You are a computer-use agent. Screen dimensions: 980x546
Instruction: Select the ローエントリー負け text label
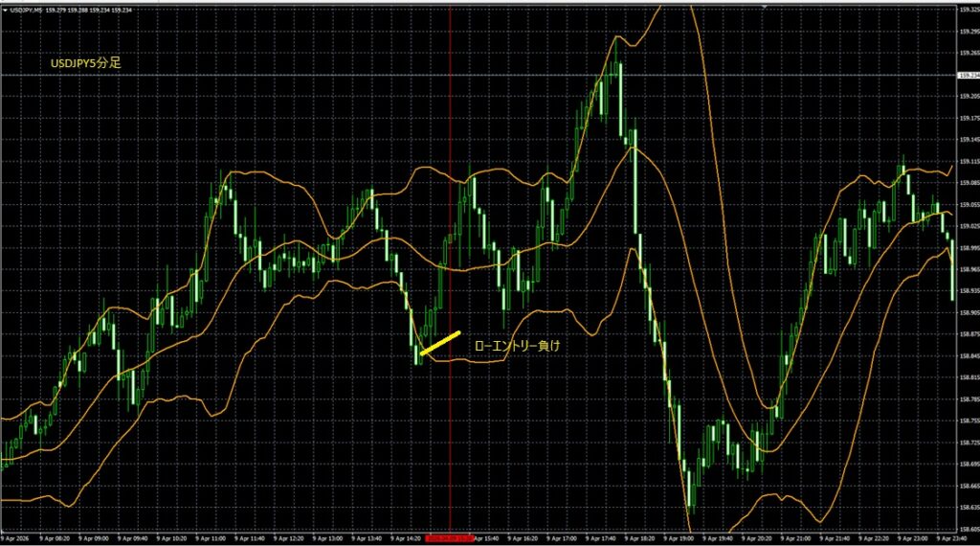click(518, 345)
